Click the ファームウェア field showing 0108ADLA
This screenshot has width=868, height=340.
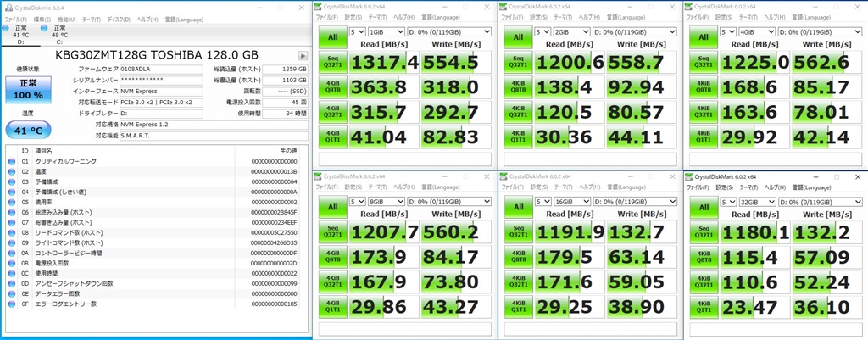(x=160, y=70)
